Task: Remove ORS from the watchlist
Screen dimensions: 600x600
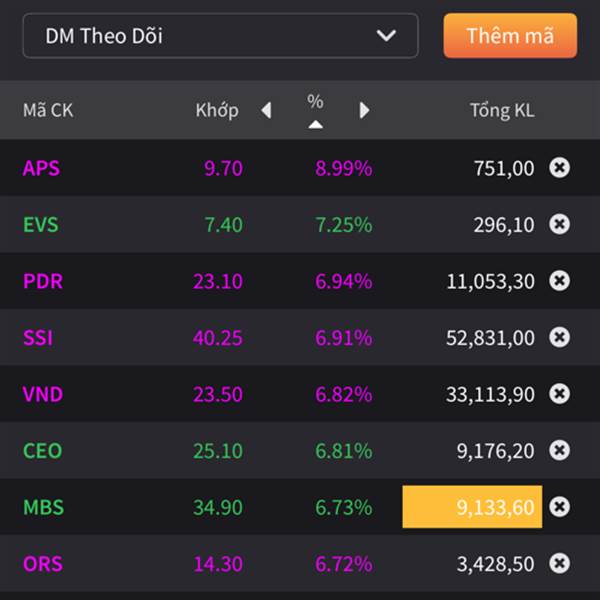Action: pyautogui.click(x=560, y=564)
